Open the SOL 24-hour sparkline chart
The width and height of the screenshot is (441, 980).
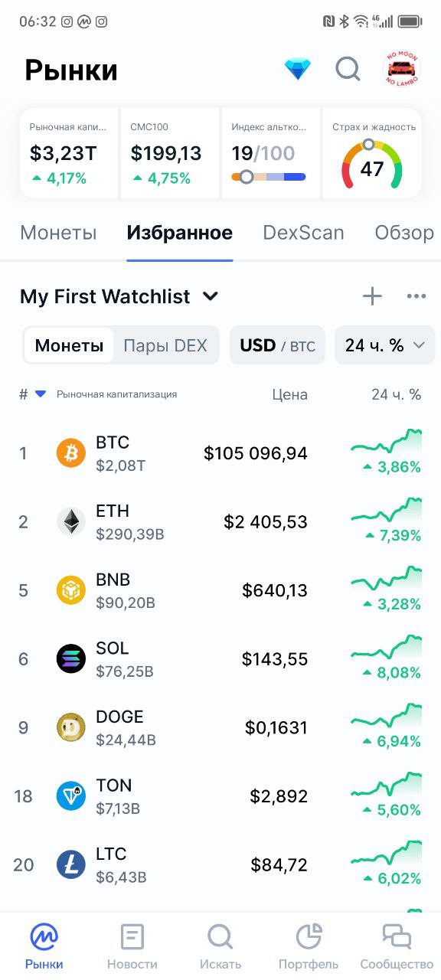387,647
